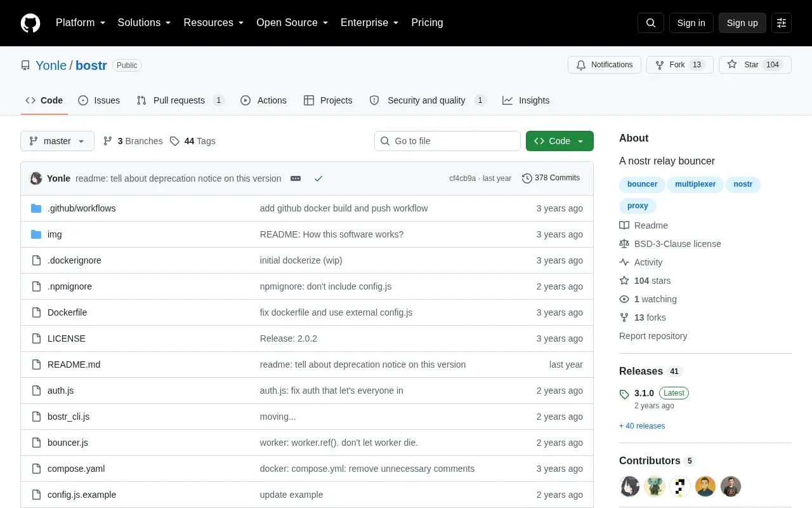This screenshot has width=812, height=508.
Task: Click the Sign up button
Action: [x=742, y=23]
